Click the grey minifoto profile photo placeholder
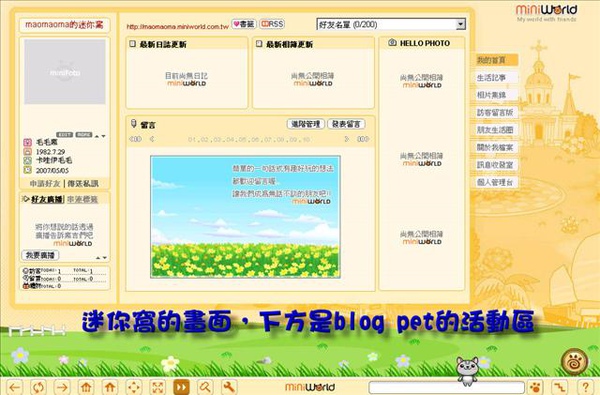This screenshot has height=395, width=600. tap(65, 72)
